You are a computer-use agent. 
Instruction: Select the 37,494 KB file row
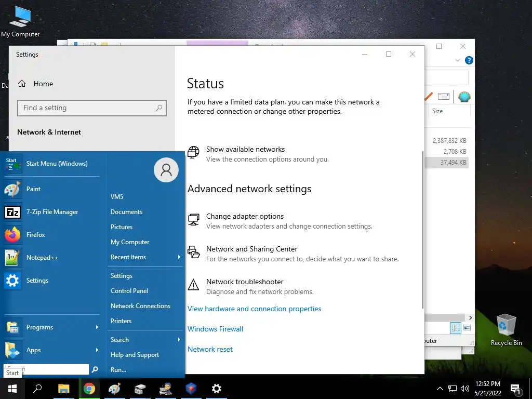447,163
